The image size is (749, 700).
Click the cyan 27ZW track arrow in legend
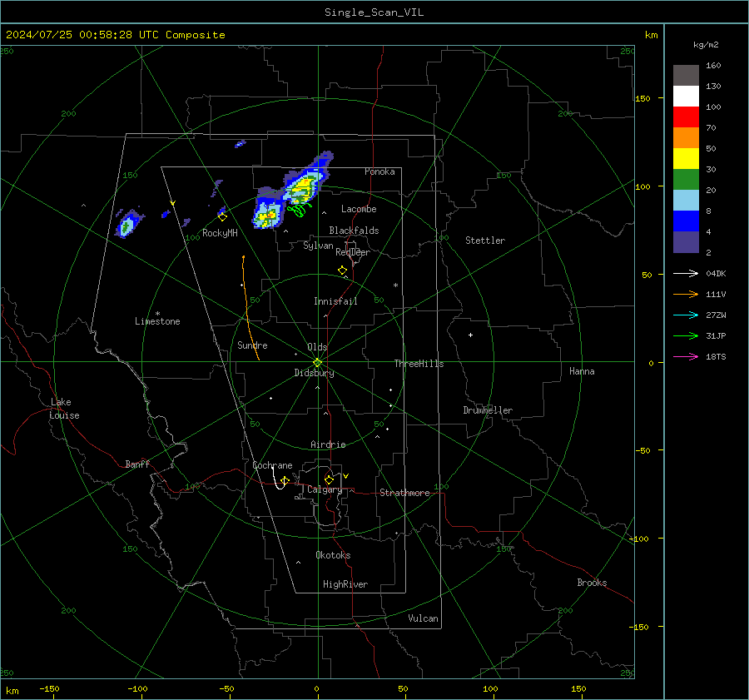point(686,315)
